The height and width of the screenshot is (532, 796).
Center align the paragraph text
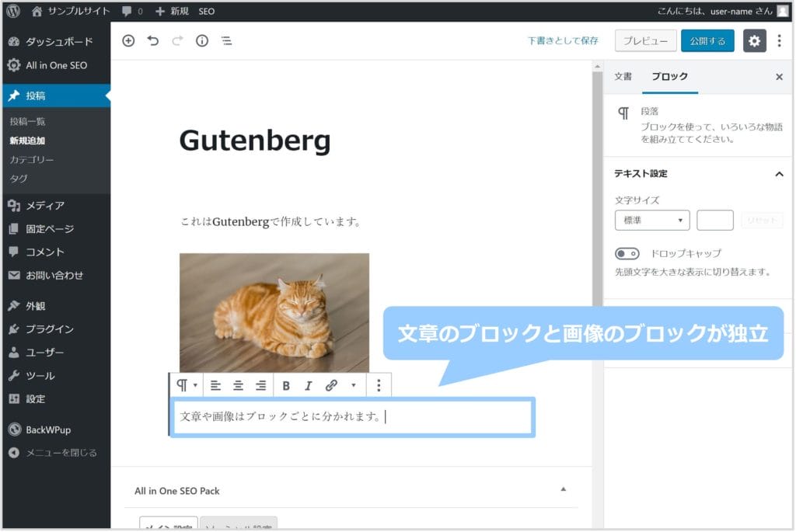(239, 385)
